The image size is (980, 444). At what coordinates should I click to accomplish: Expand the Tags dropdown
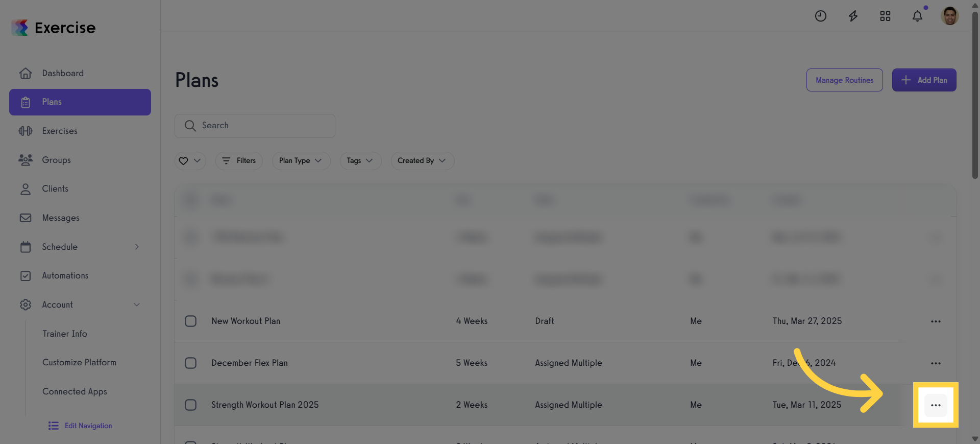360,160
